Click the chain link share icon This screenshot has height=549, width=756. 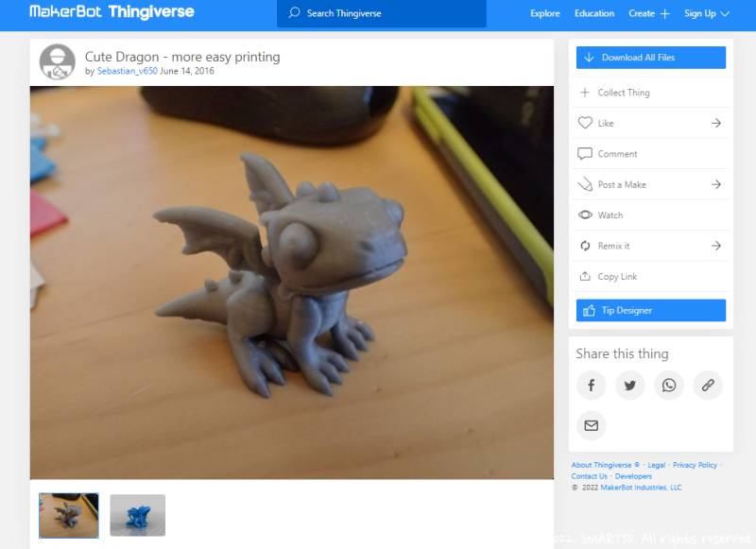point(708,386)
